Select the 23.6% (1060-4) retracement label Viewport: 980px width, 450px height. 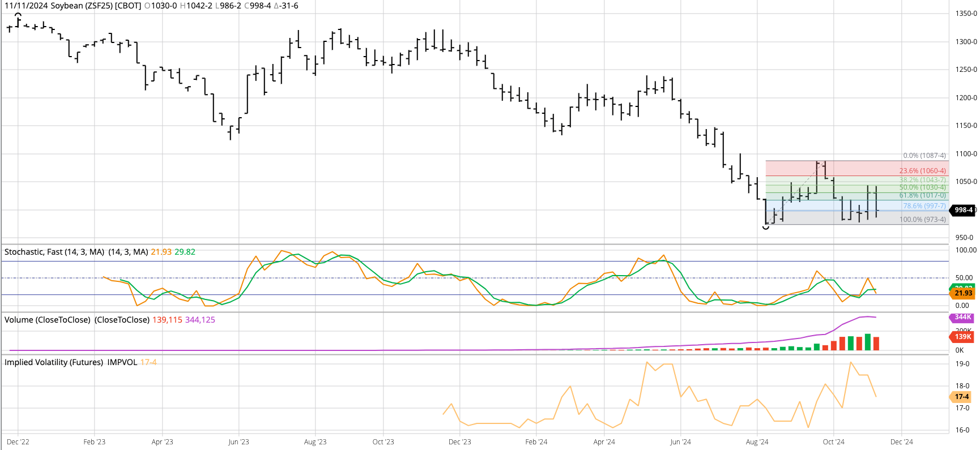pos(923,171)
